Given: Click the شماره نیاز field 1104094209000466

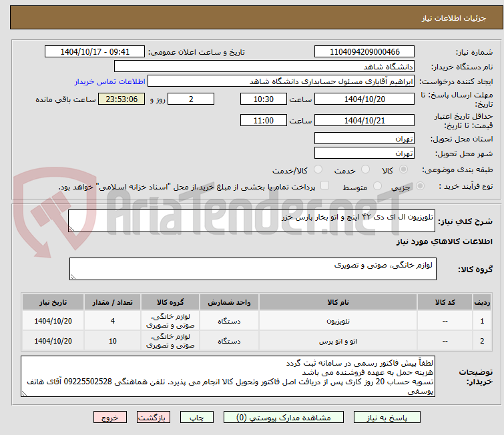Looking at the screenshot, I should click(x=364, y=52).
